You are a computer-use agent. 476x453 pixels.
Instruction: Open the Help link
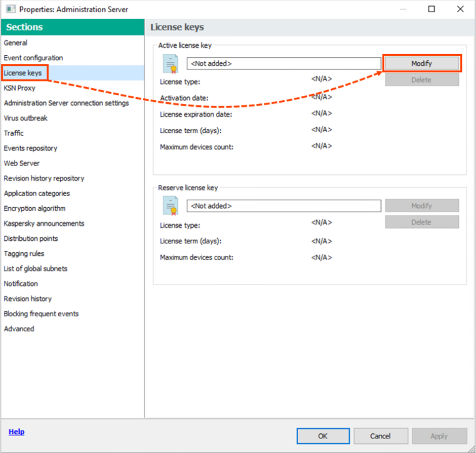tap(16, 431)
